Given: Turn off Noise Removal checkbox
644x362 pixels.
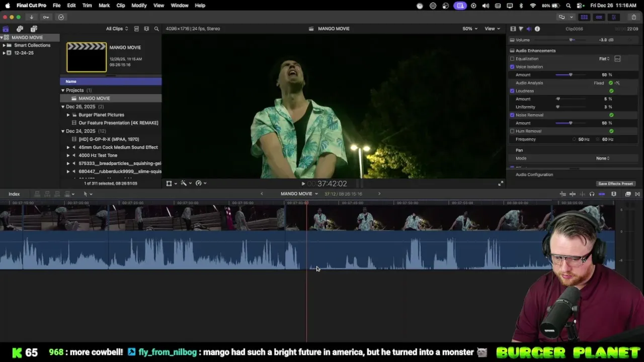Looking at the screenshot, I should [x=512, y=115].
